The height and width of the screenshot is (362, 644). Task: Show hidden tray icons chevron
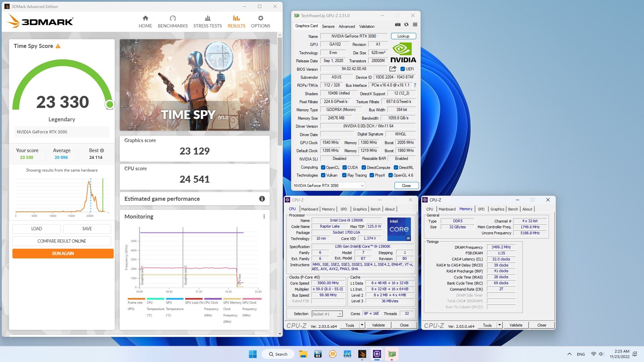point(569,354)
